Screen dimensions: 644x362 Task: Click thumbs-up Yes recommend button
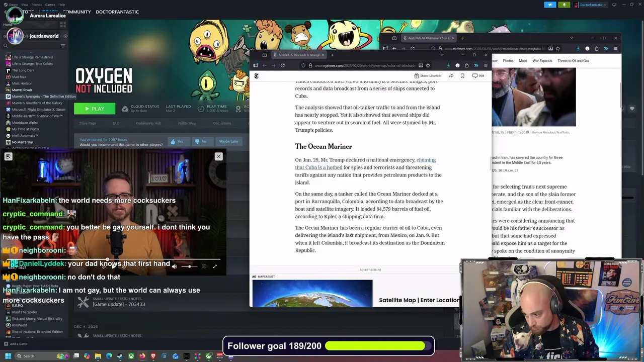click(179, 141)
